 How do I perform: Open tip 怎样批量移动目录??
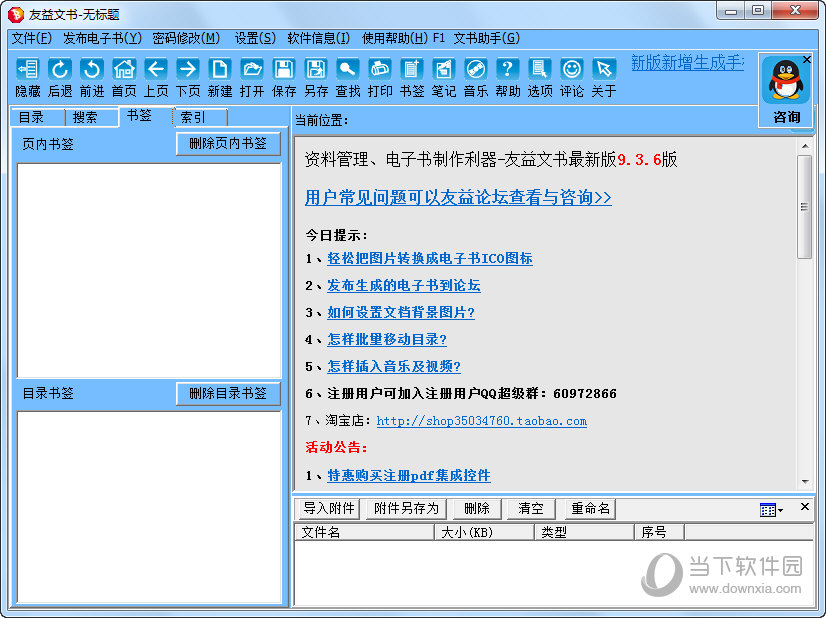click(387, 339)
